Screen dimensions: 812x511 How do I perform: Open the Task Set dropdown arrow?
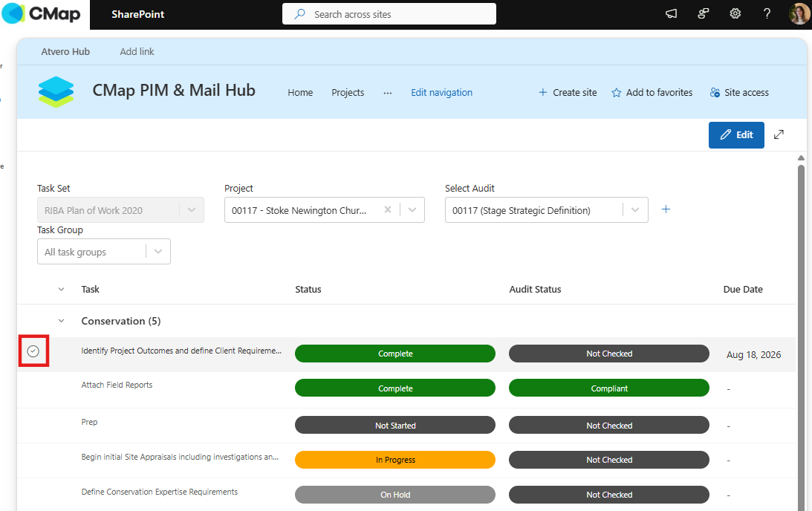click(x=192, y=209)
